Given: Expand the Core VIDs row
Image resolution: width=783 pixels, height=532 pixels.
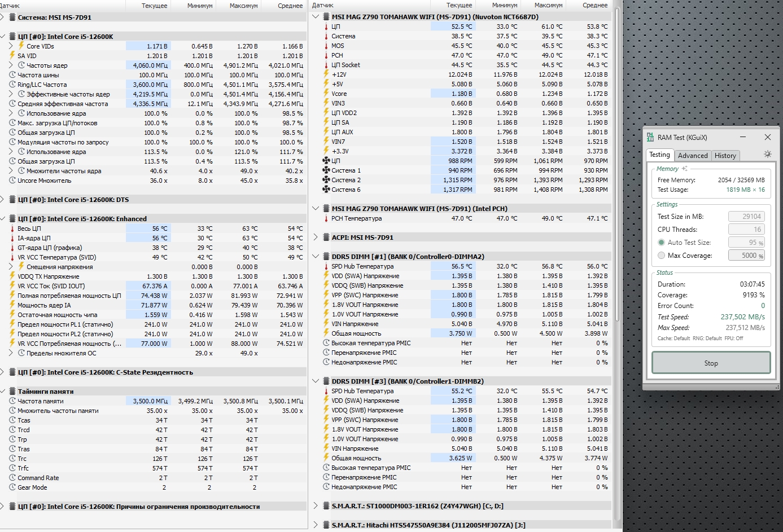Looking at the screenshot, I should point(11,46).
